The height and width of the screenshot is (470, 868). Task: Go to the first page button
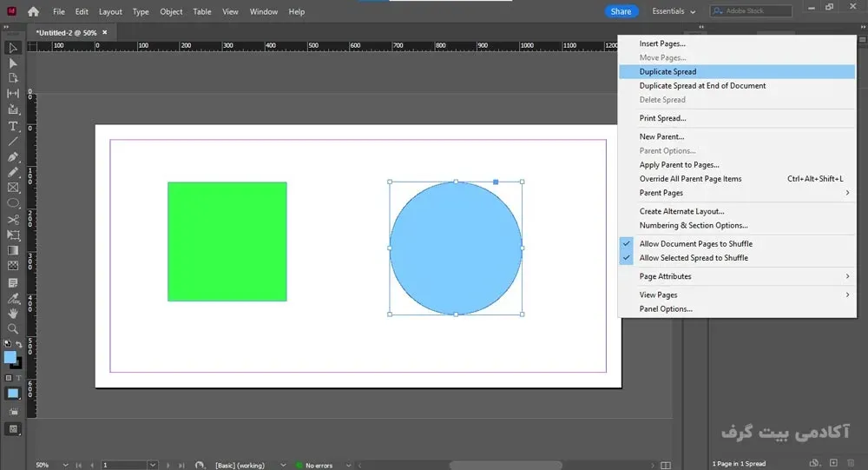tap(79, 465)
